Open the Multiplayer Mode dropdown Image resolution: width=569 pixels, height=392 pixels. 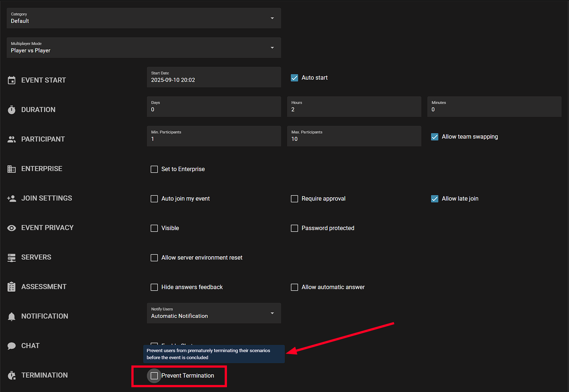[144, 48]
